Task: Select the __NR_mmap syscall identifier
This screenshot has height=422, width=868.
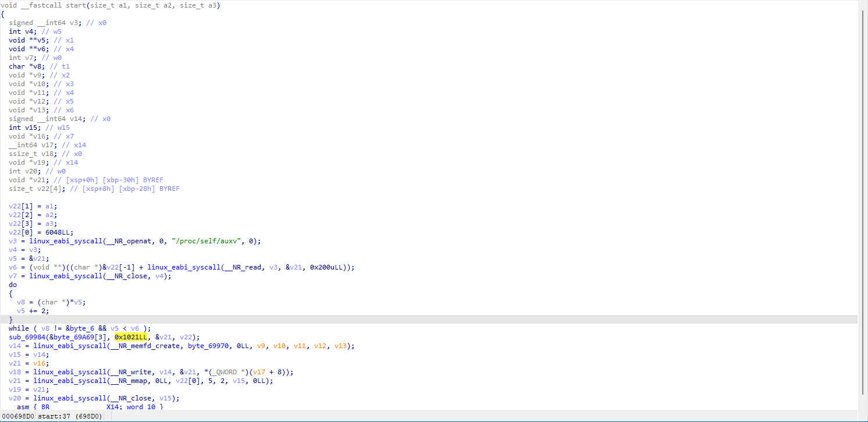Action: click(134, 380)
